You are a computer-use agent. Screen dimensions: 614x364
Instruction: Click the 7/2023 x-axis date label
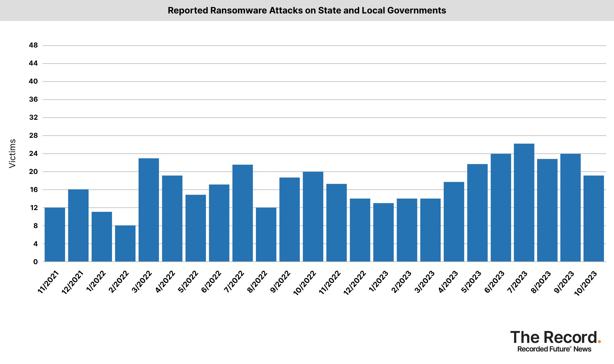517,282
